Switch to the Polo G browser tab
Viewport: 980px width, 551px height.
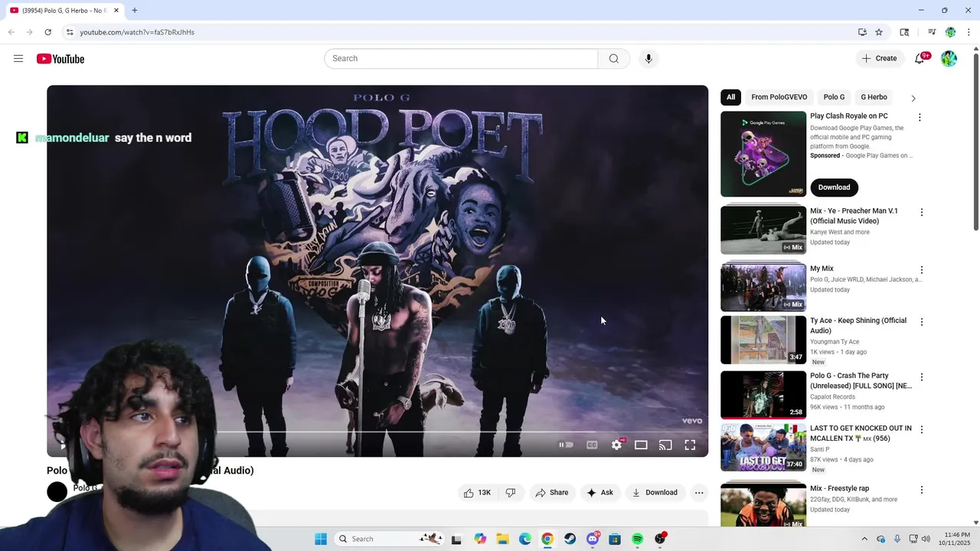click(63, 11)
